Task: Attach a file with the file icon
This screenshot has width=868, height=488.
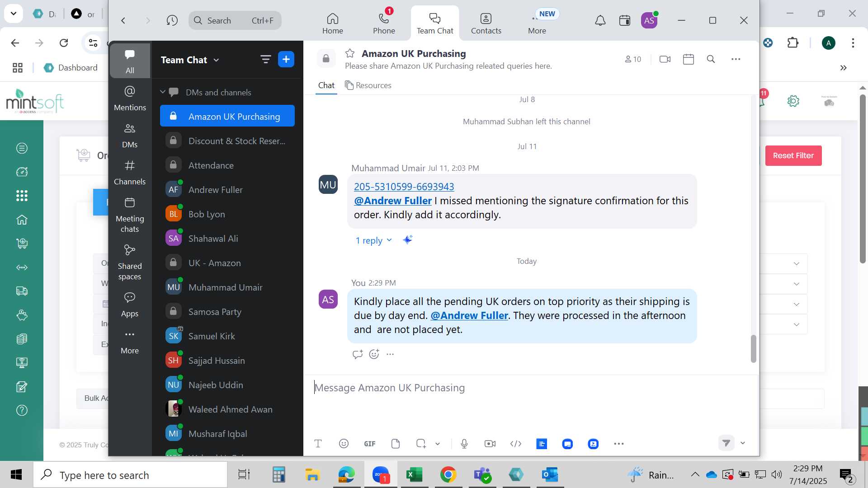Action: [396, 444]
